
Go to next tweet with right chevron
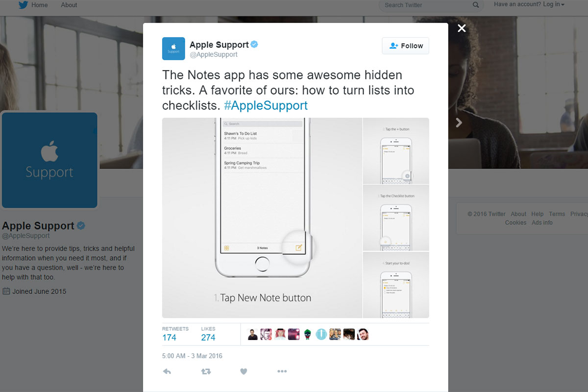coord(459,122)
